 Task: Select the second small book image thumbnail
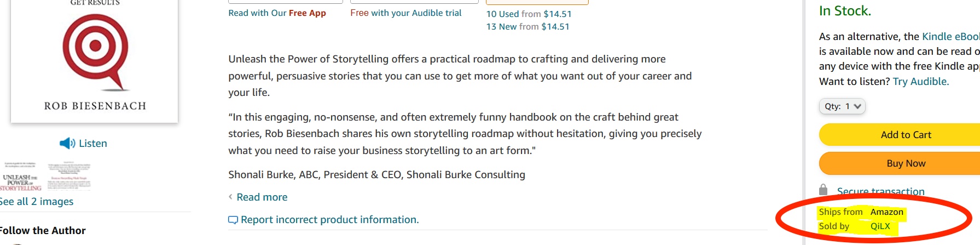68,176
